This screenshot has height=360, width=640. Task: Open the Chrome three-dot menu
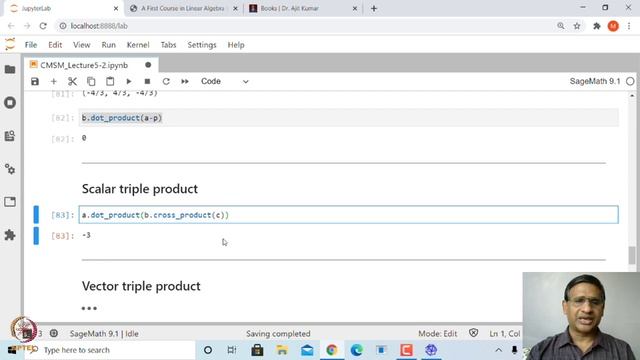(629, 26)
